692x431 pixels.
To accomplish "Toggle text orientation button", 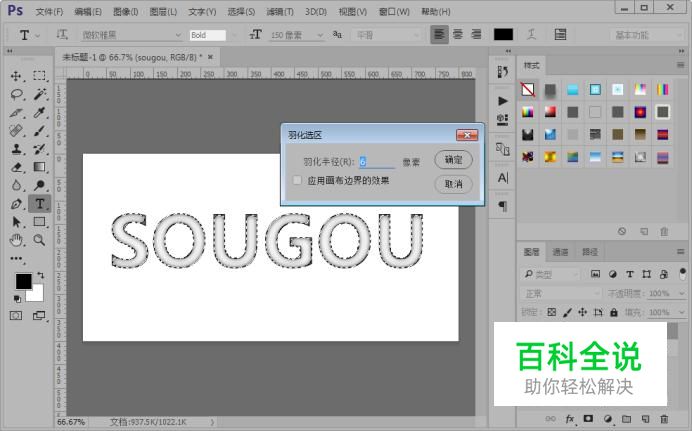I will pos(62,34).
